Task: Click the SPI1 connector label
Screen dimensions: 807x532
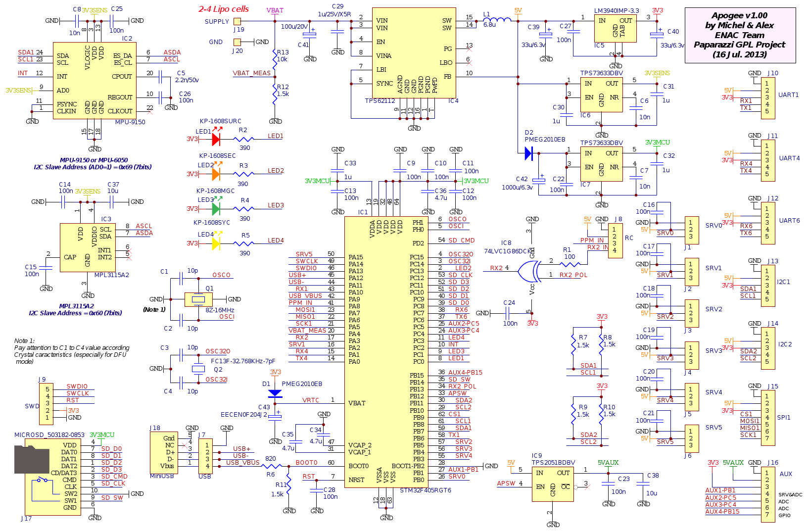Action: pos(784,418)
